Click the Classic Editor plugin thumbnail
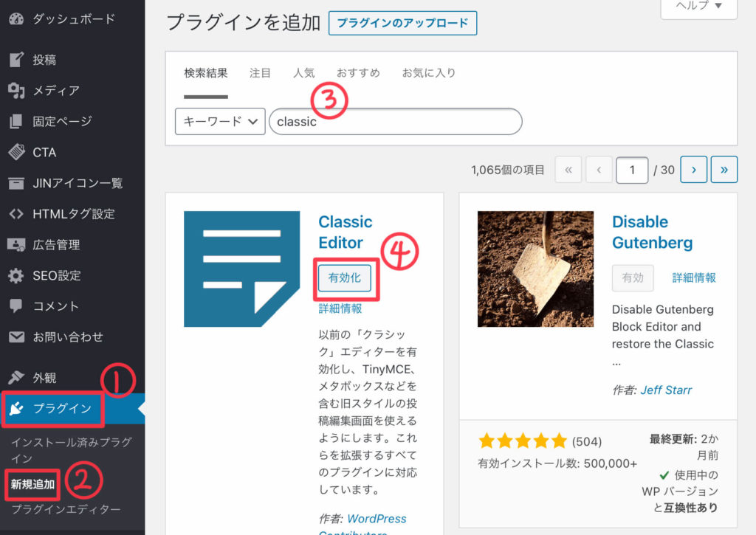 241,269
